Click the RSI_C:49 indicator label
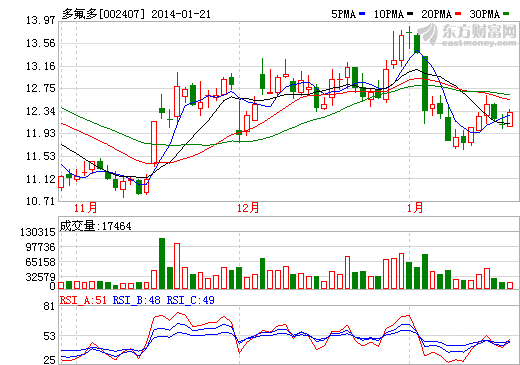The width and height of the screenshot is (520, 365). pos(191,300)
